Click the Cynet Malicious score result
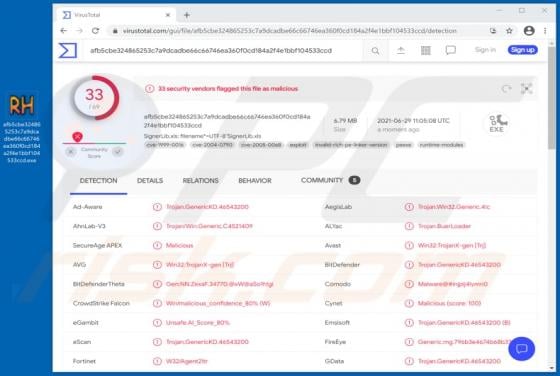This screenshot has height=376, width=560. (449, 303)
